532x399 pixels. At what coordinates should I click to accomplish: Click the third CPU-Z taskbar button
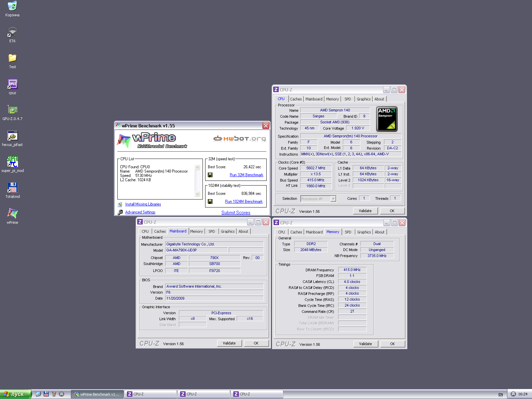[257, 394]
